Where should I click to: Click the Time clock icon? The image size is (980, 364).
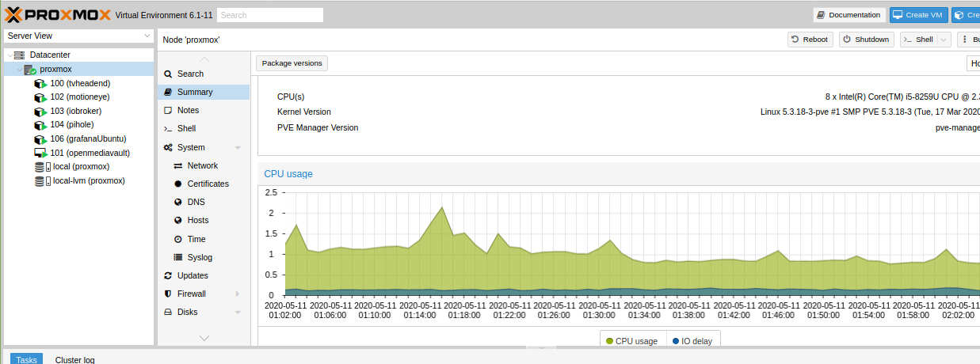click(x=178, y=239)
